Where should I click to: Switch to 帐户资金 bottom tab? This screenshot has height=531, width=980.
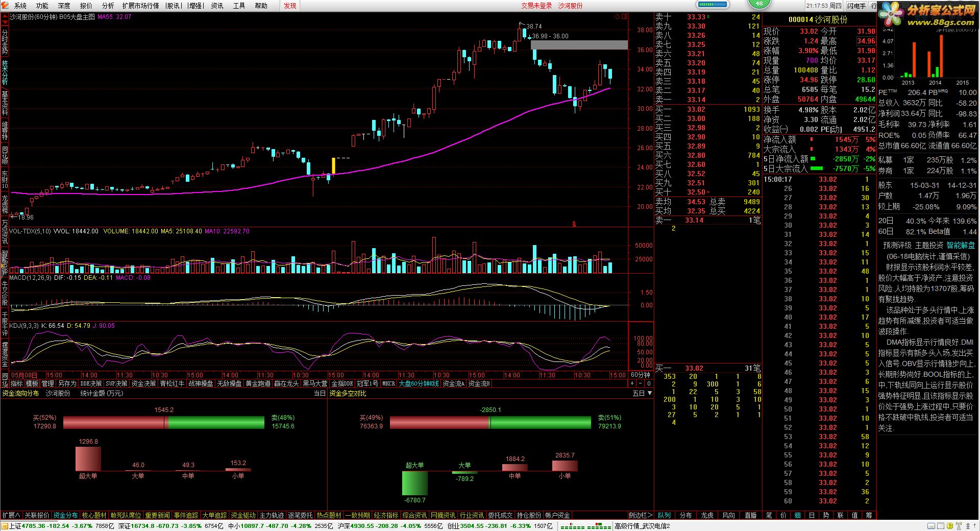pos(557,515)
